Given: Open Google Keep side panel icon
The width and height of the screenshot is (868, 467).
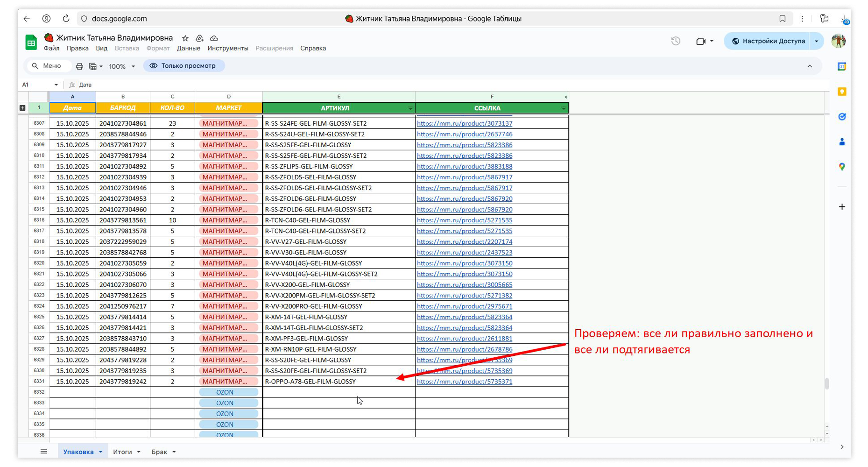Looking at the screenshot, I should pyautogui.click(x=842, y=92).
